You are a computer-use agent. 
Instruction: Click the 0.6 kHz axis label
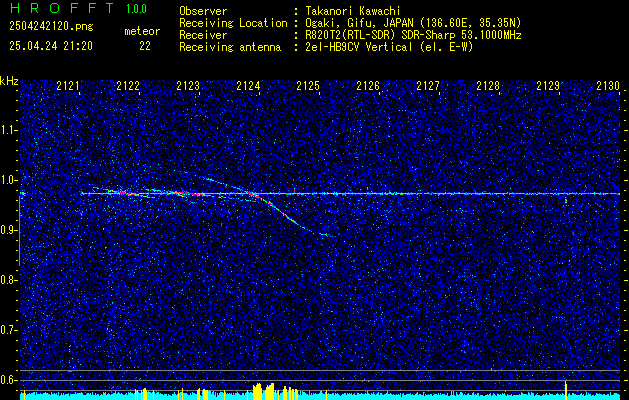(x=9, y=380)
